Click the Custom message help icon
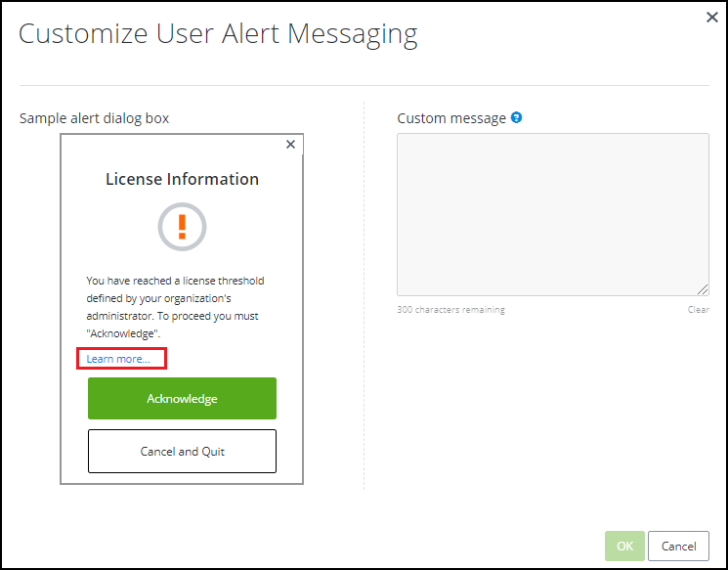 [x=516, y=117]
